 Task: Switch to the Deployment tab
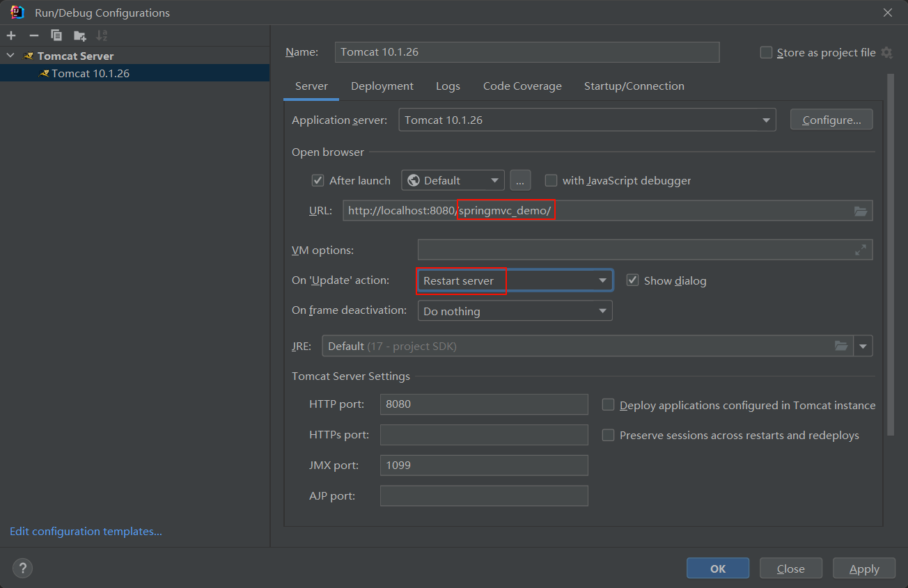[382, 86]
